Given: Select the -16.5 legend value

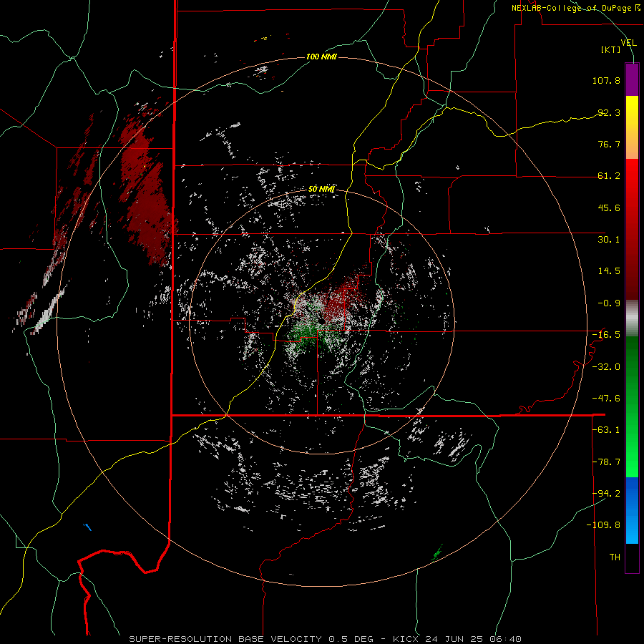Looking at the screenshot, I should pyautogui.click(x=606, y=335).
